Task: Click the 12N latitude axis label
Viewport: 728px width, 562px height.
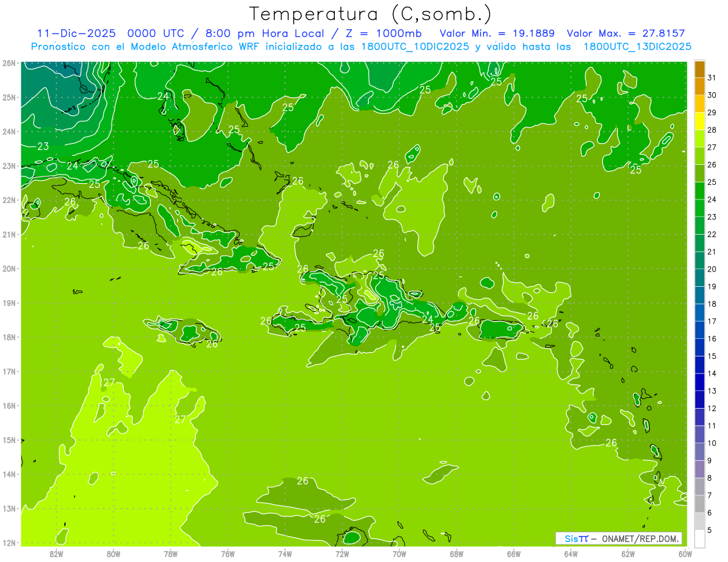Action: [x=8, y=543]
